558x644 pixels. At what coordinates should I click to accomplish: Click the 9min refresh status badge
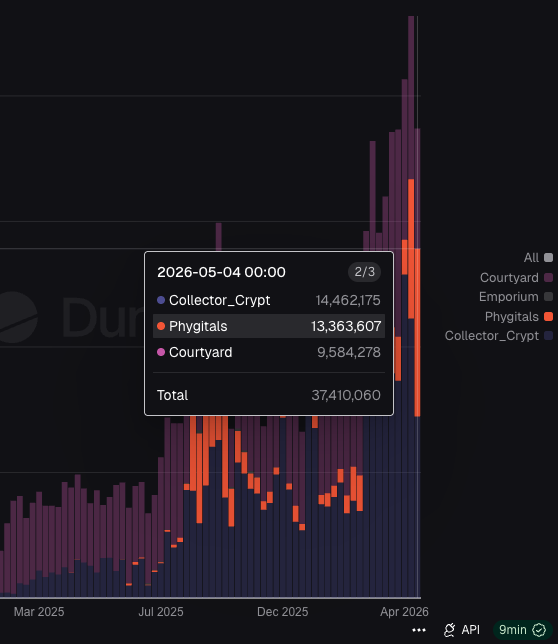click(x=522, y=630)
